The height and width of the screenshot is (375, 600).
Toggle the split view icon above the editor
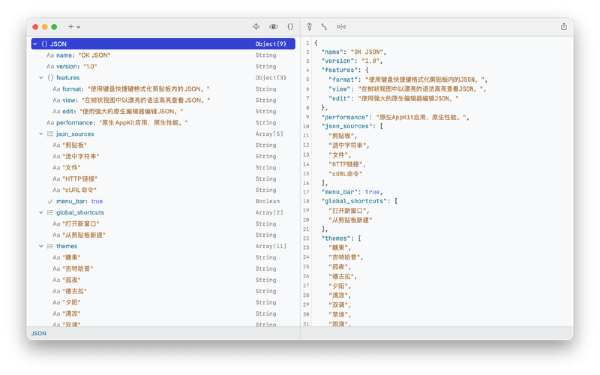[x=341, y=26]
